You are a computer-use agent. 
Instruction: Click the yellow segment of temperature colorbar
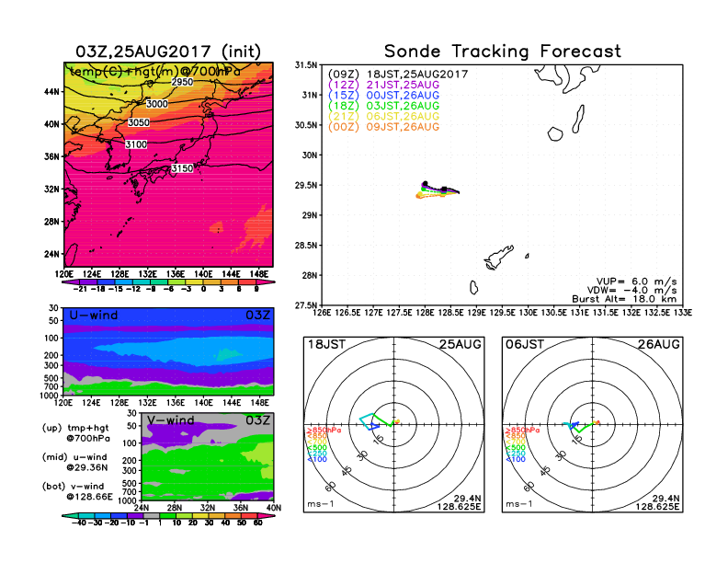[194, 282]
